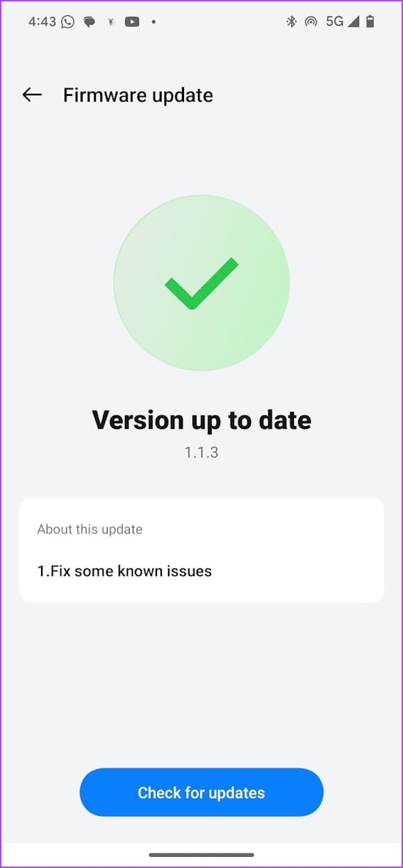403x868 pixels.
Task: Tap the navigation gesture bar
Action: point(201,855)
